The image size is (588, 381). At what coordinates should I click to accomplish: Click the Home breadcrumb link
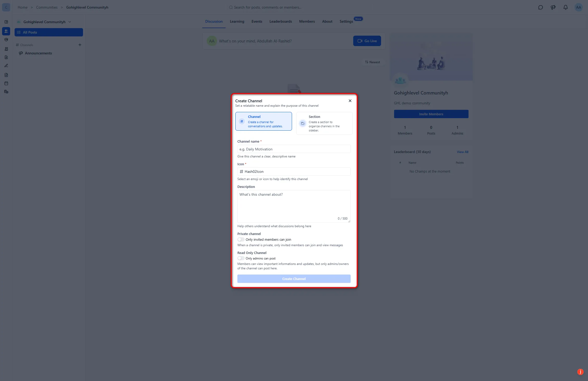tap(23, 7)
